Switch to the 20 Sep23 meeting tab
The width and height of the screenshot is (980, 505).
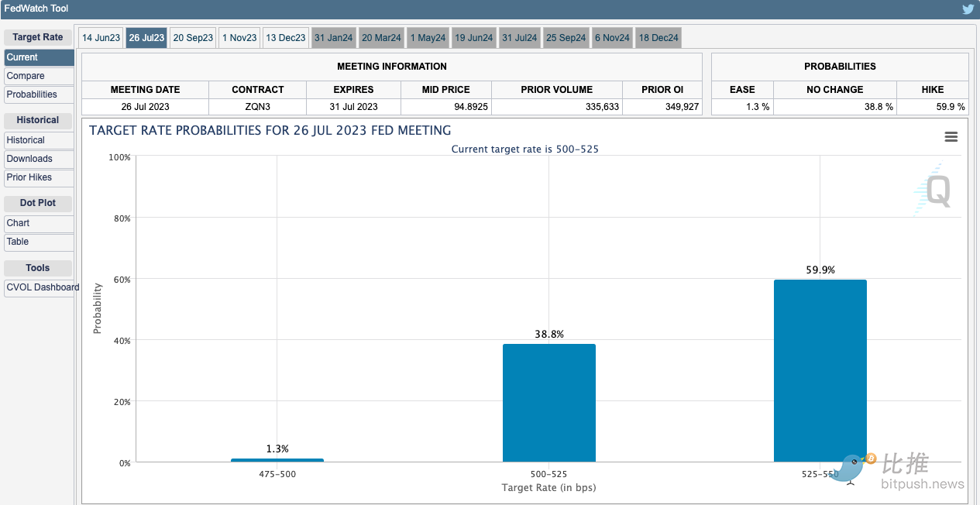[x=193, y=38]
